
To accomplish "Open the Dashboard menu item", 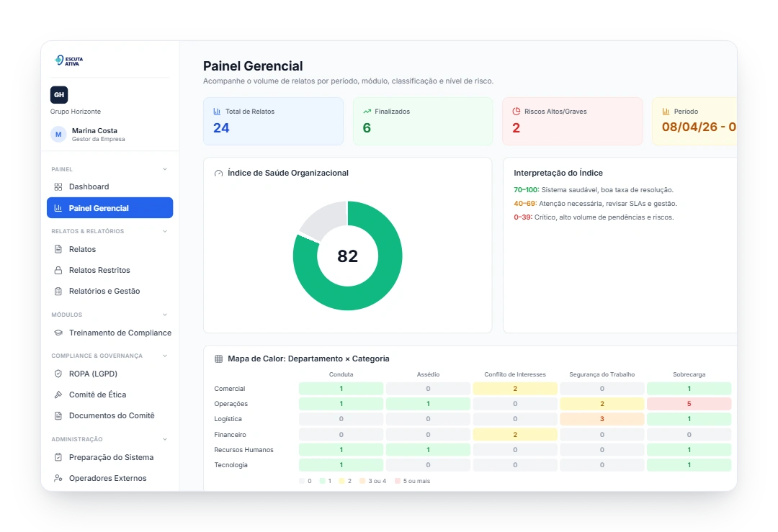I will coord(109,187).
